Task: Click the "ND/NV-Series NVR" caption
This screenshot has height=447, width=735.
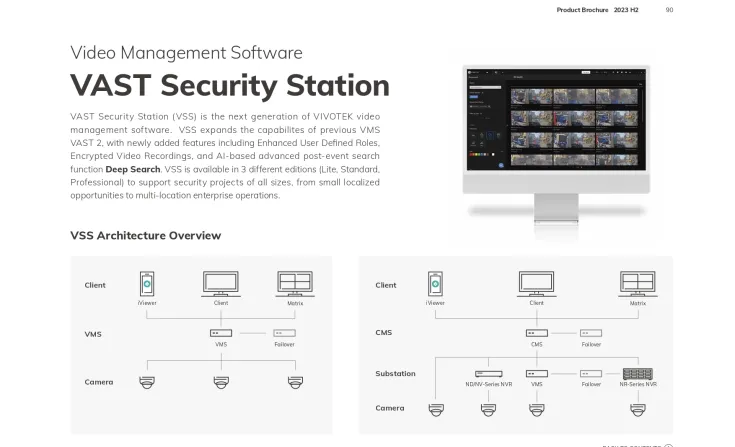Action: pyautogui.click(x=488, y=384)
